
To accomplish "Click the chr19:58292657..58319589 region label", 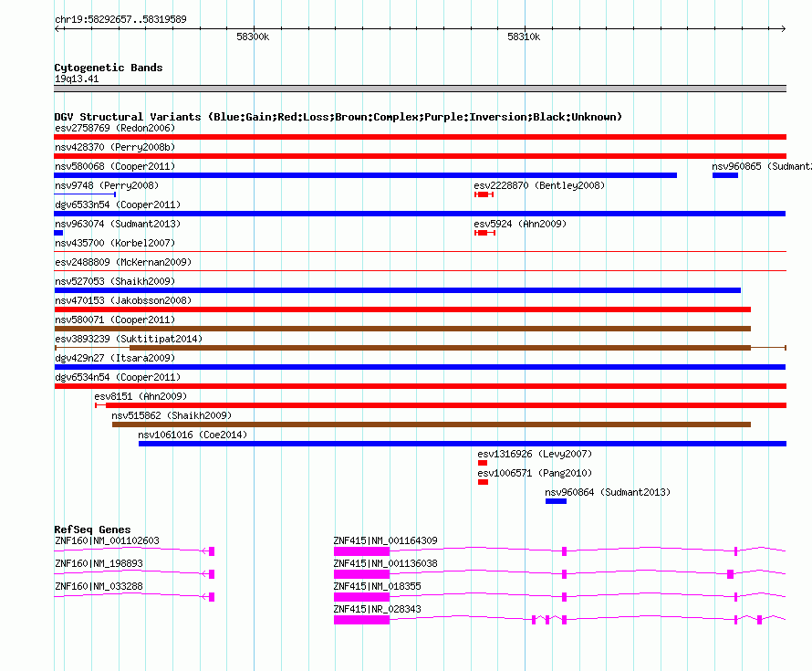I will pyautogui.click(x=120, y=19).
